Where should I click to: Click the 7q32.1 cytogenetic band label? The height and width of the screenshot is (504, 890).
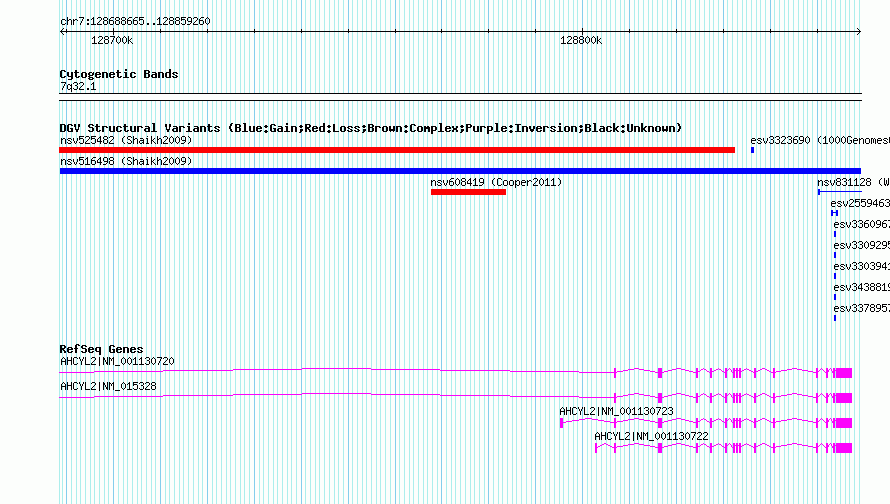tap(78, 86)
